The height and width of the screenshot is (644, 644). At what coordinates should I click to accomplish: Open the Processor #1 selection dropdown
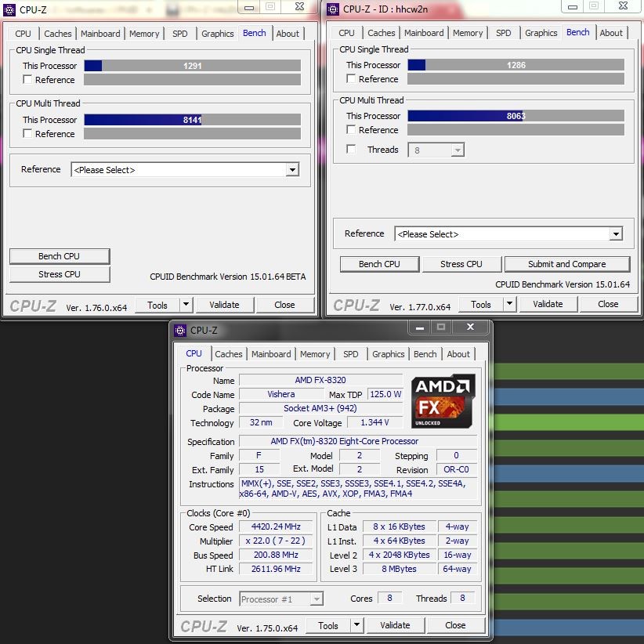[281, 599]
